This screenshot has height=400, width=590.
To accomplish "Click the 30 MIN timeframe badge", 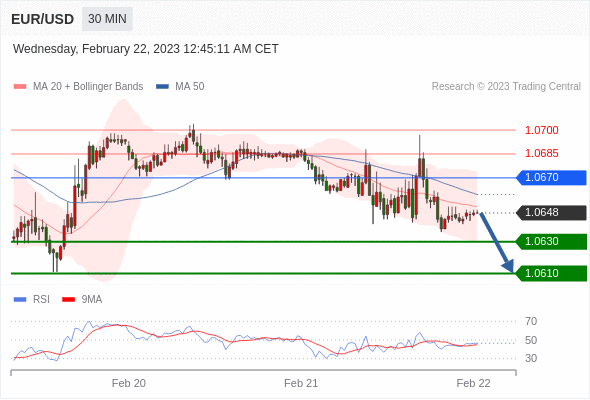I will point(107,19).
